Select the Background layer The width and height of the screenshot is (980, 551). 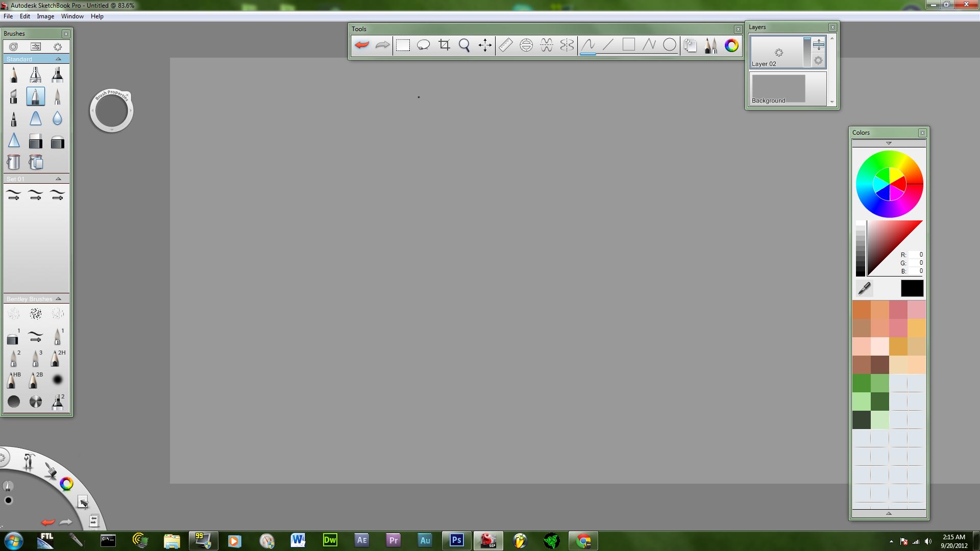point(788,89)
